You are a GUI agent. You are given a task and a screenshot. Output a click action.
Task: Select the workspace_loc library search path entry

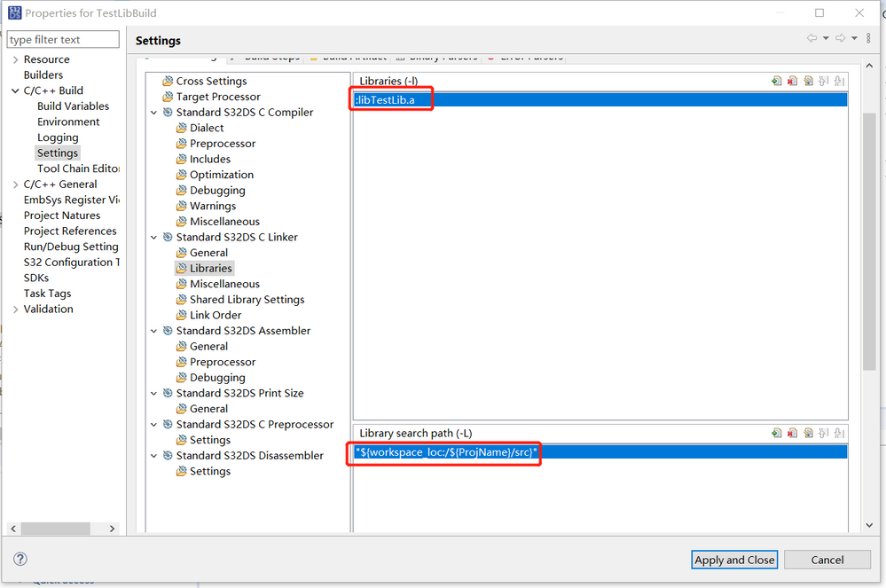(600, 452)
